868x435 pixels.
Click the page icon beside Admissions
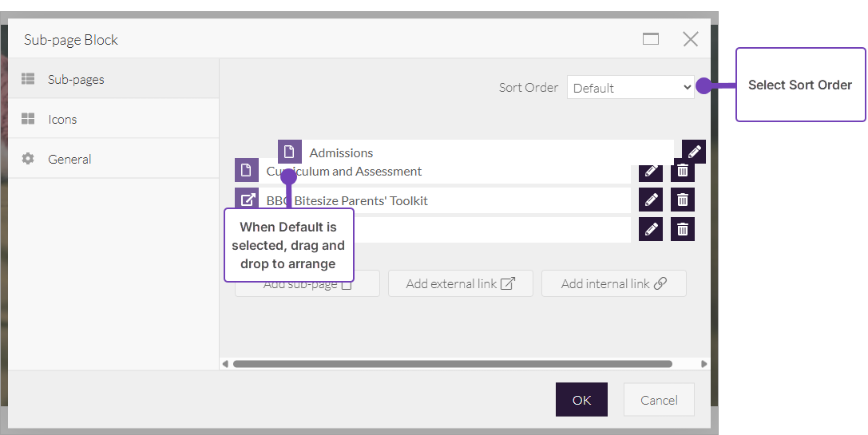point(290,152)
